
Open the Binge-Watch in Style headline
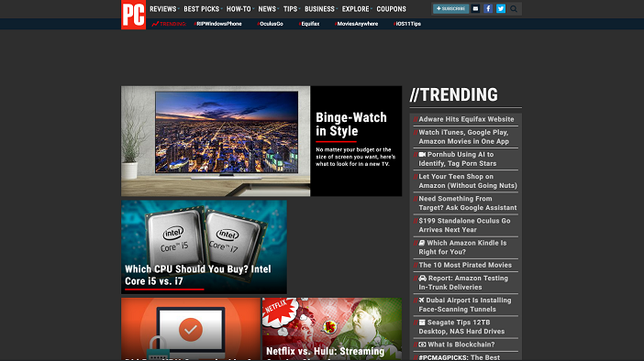351,124
